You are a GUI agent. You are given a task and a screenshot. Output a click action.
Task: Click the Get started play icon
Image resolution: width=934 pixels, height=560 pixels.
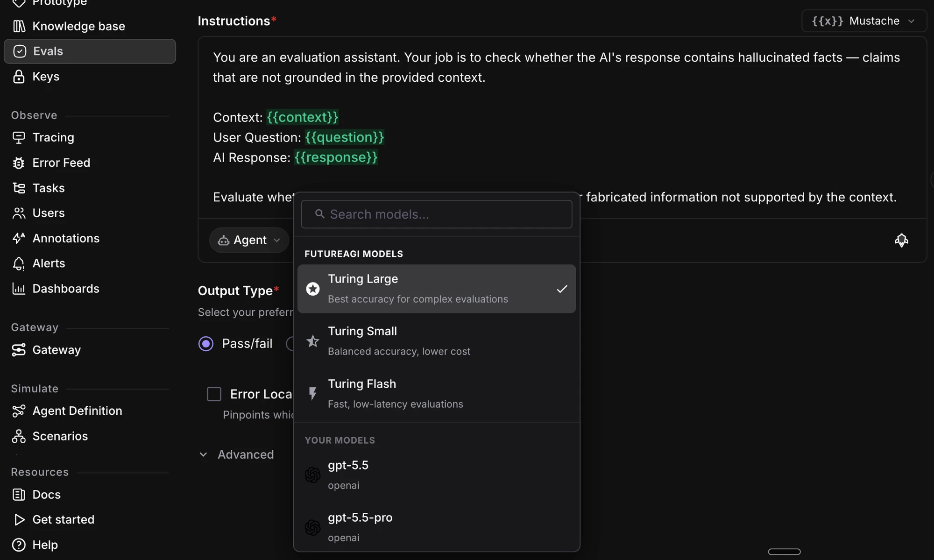[x=19, y=519]
